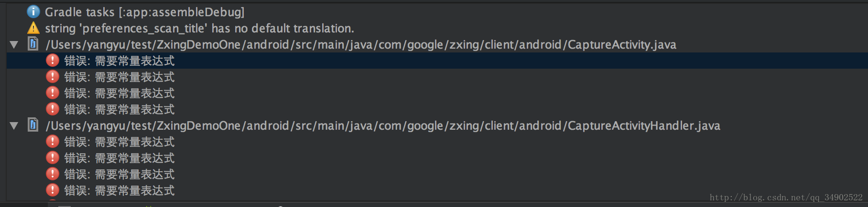
Task: Click the last error icon under CaptureActivityHandler.java
Action: tap(52, 190)
